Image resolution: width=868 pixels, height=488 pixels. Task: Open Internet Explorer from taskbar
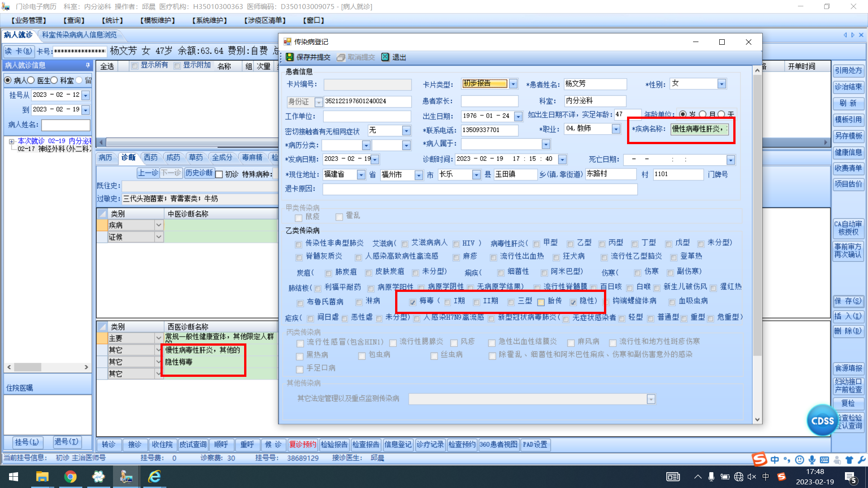point(155,477)
